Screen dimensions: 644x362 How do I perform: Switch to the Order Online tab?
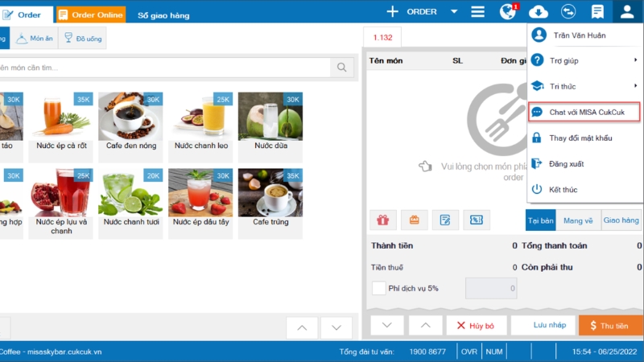[x=90, y=14]
